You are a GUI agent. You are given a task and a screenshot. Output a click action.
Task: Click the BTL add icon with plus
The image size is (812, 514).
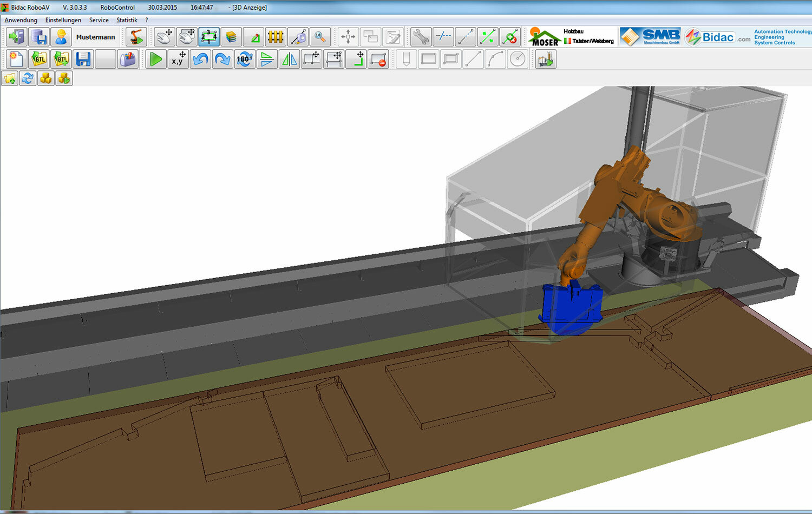tap(61, 59)
